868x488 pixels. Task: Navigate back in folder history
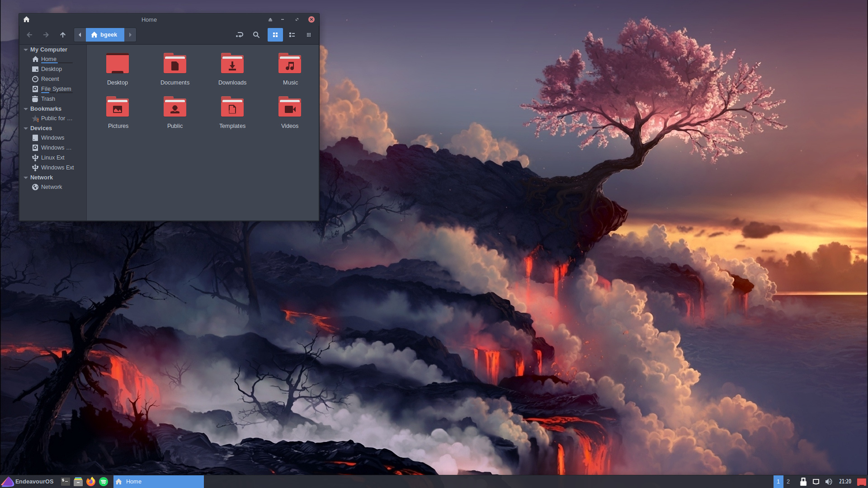[x=29, y=35]
